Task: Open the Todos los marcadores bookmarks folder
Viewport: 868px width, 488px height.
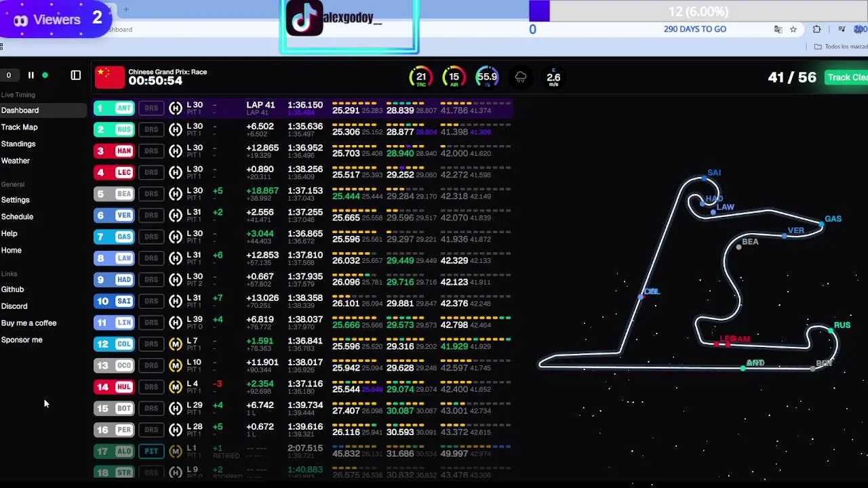Action: [x=840, y=47]
